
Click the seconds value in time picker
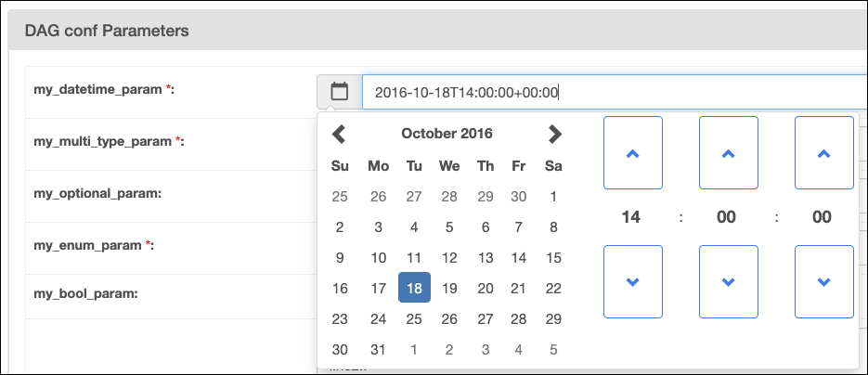(x=823, y=217)
